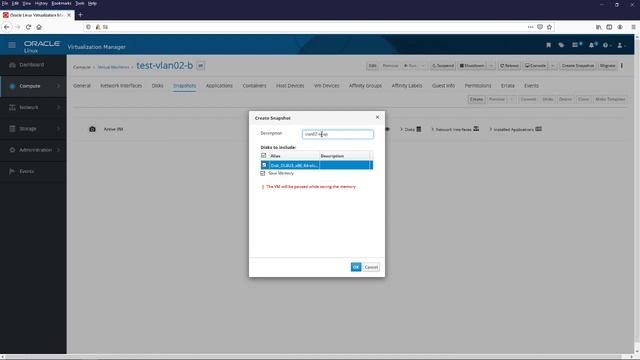Open the kebab more-actions menu beside Migrate
640x360 pixels.
pos(622,66)
